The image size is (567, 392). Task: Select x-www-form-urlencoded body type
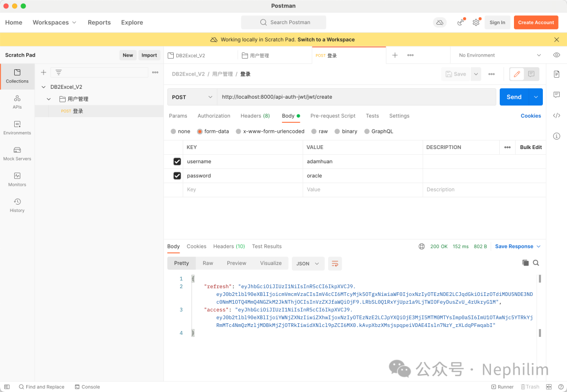238,132
